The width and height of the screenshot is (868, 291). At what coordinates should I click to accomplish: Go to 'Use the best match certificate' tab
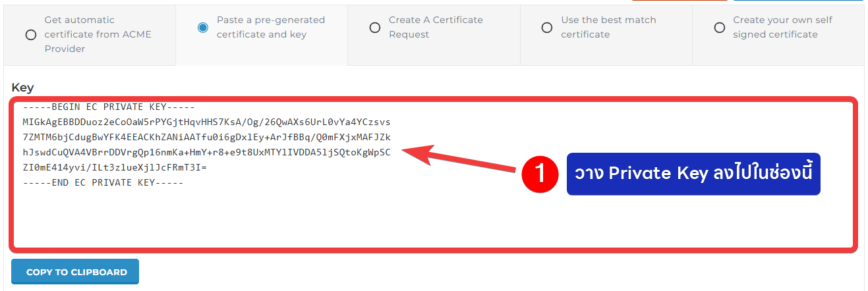coord(608,27)
